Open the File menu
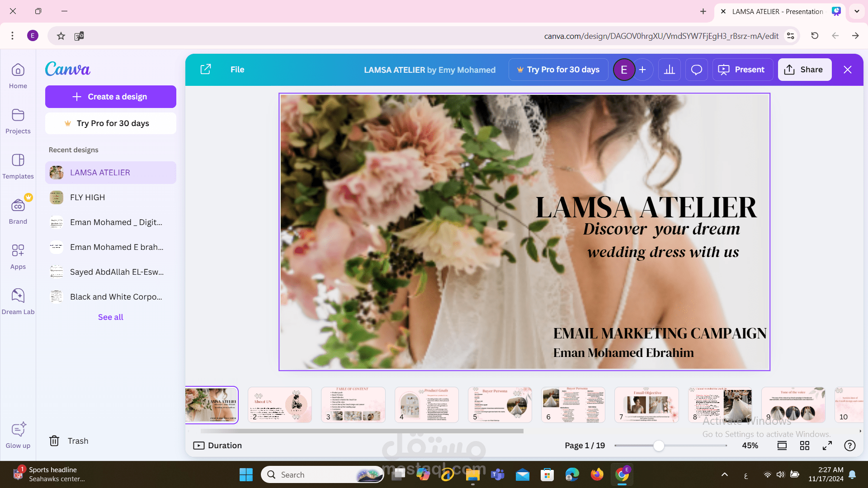 (237, 70)
